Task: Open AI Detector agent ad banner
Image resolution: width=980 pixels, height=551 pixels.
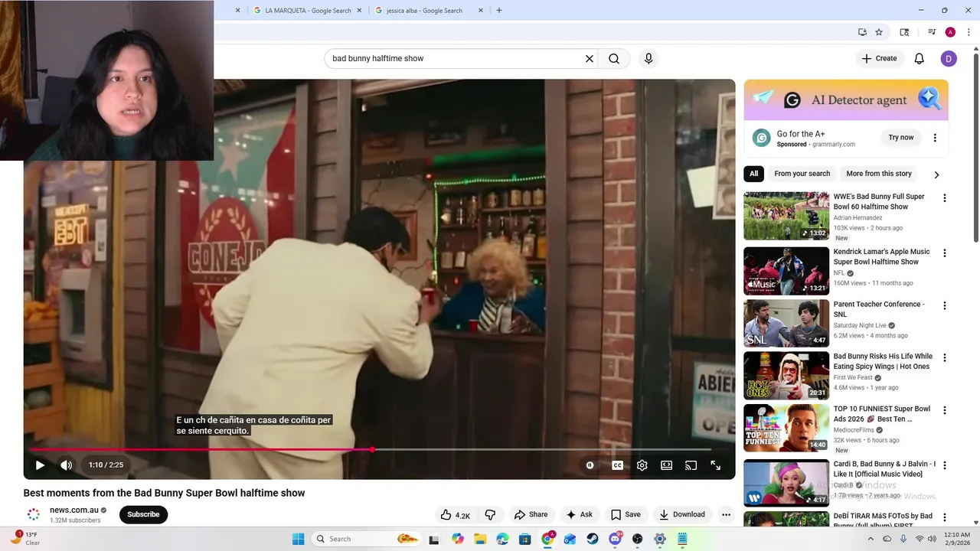Action: pyautogui.click(x=846, y=99)
